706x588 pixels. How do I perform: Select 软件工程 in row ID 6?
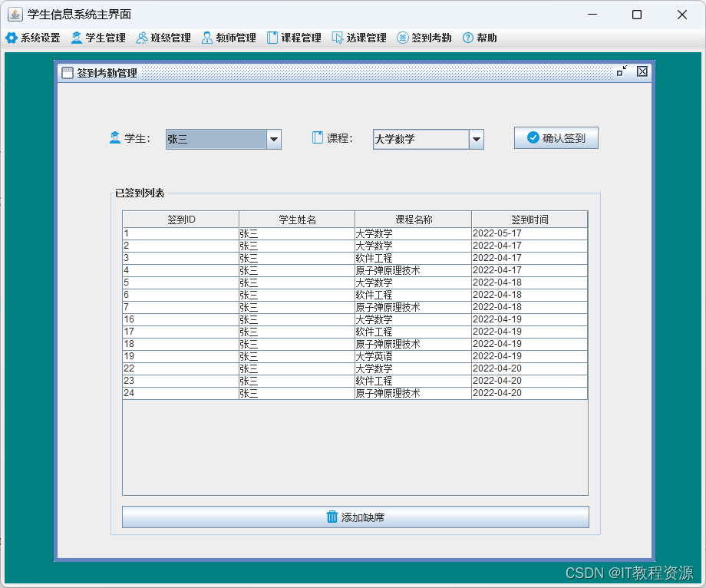(x=414, y=295)
